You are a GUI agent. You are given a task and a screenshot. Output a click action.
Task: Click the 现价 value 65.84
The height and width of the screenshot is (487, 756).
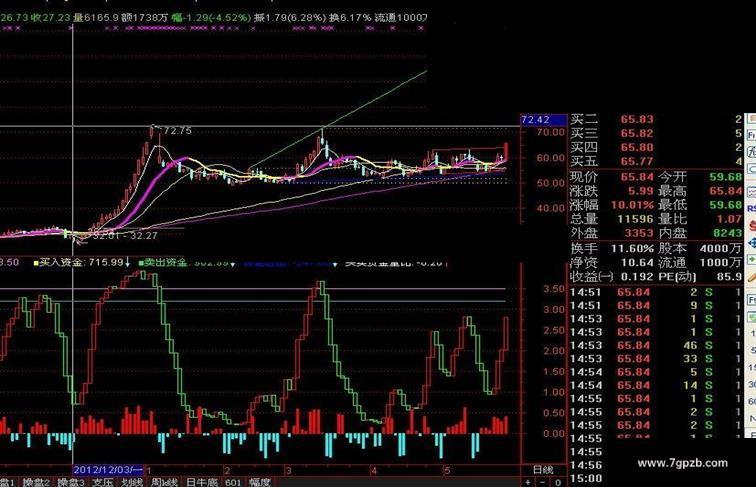coord(637,177)
